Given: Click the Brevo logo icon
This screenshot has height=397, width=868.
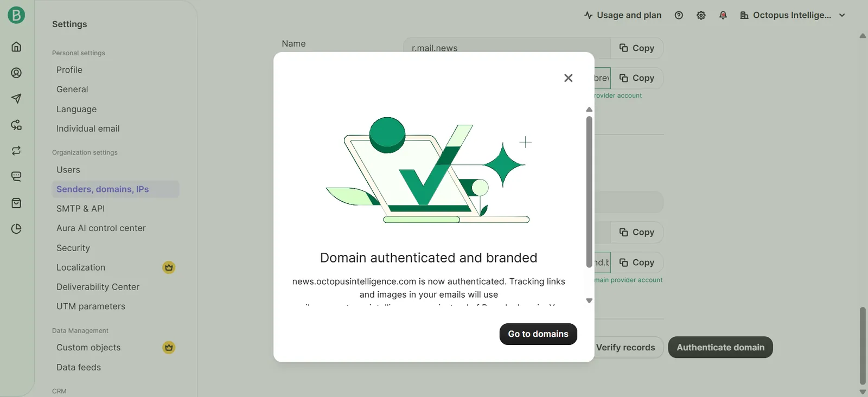Looking at the screenshot, I should [x=16, y=15].
